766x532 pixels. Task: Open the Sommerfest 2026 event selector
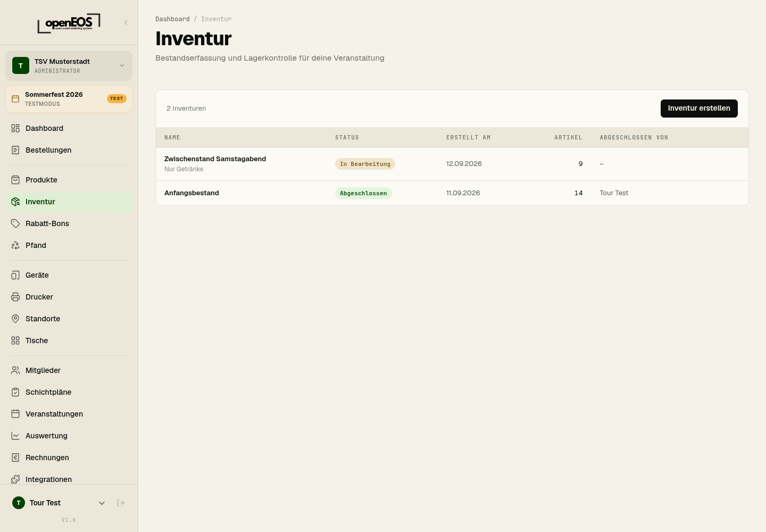[69, 99]
